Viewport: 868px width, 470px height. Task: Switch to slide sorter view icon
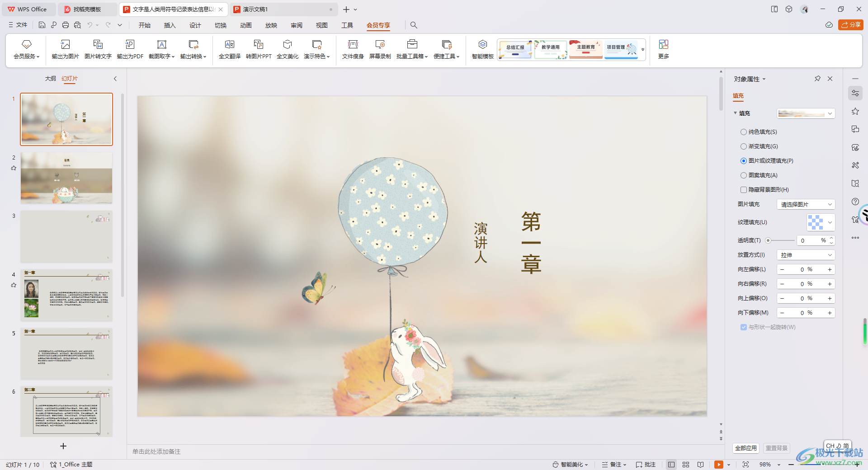click(x=686, y=465)
